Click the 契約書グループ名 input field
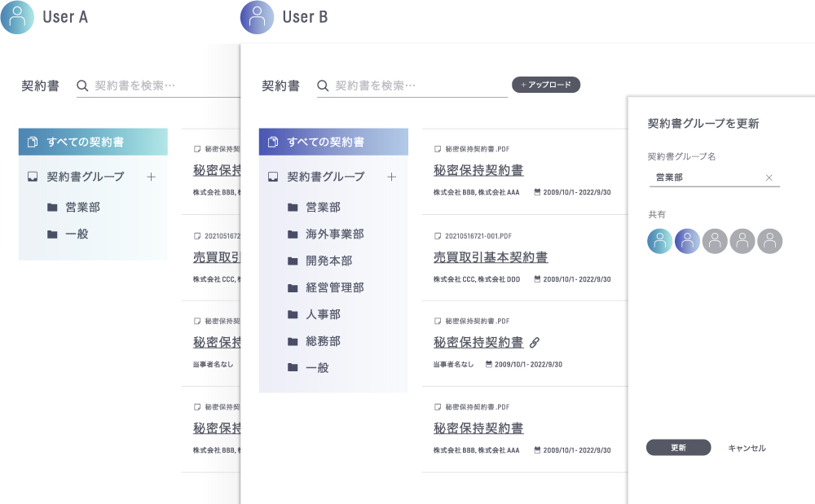 coord(707,177)
